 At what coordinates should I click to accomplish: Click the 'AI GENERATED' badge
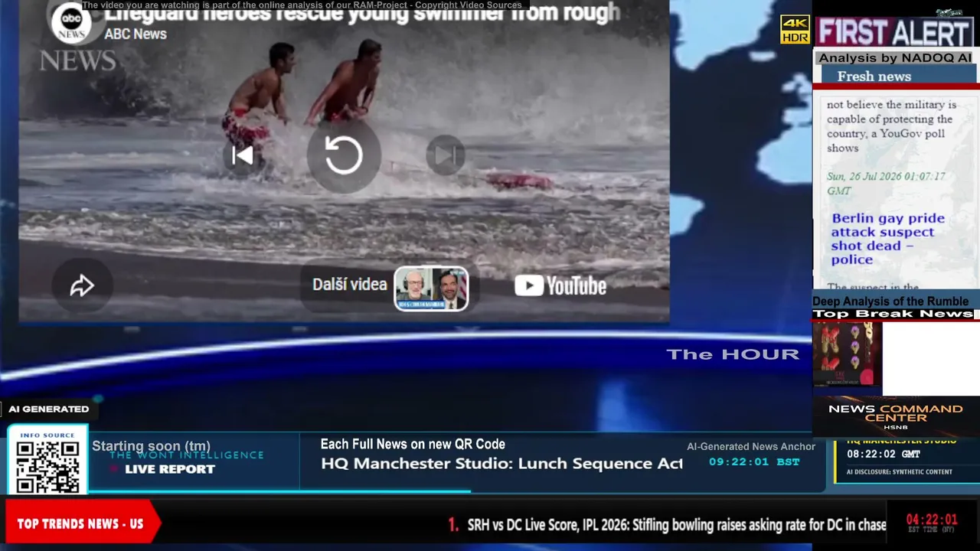[x=48, y=409]
